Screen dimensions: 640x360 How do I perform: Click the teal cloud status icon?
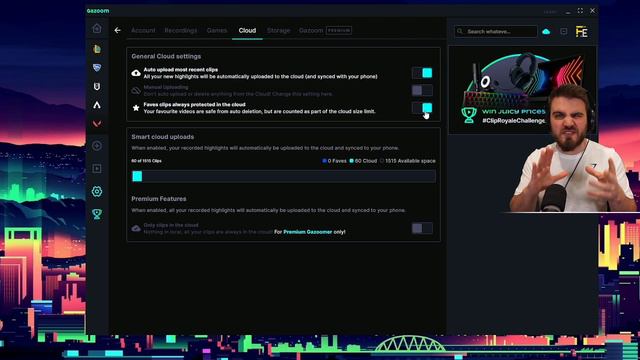pos(546,31)
